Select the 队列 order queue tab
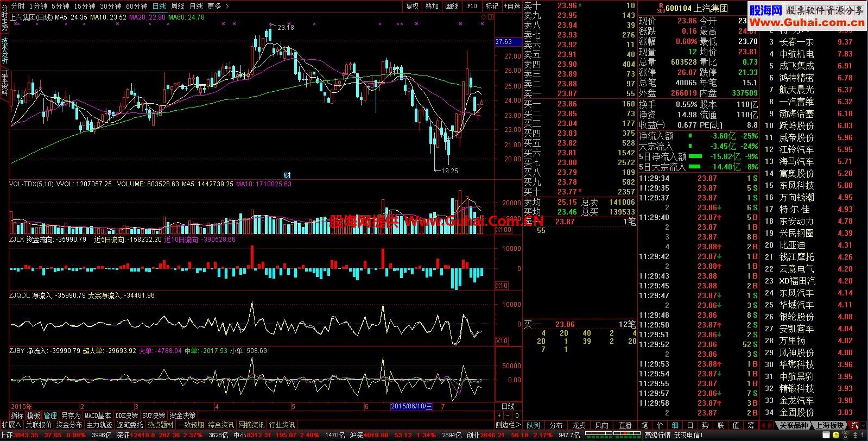The image size is (868, 441). coord(533,425)
